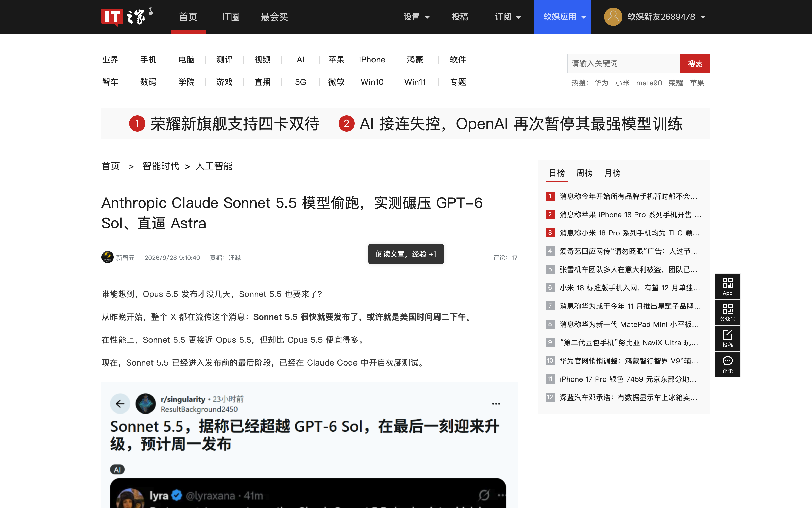Click 智能时代 in the breadcrumb
Image resolution: width=812 pixels, height=508 pixels.
click(x=161, y=166)
